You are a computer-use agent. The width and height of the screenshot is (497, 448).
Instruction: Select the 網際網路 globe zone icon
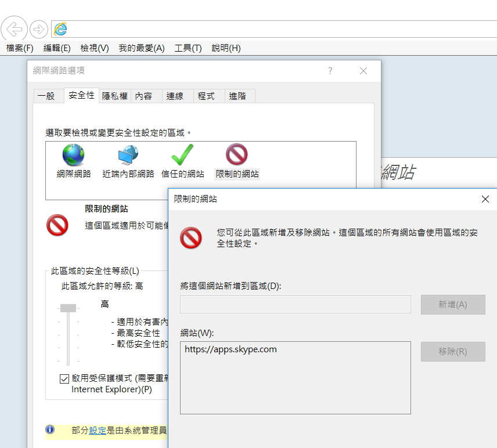coord(74,161)
